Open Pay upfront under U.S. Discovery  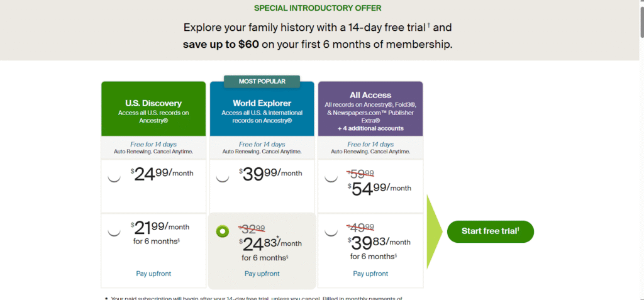point(153,274)
